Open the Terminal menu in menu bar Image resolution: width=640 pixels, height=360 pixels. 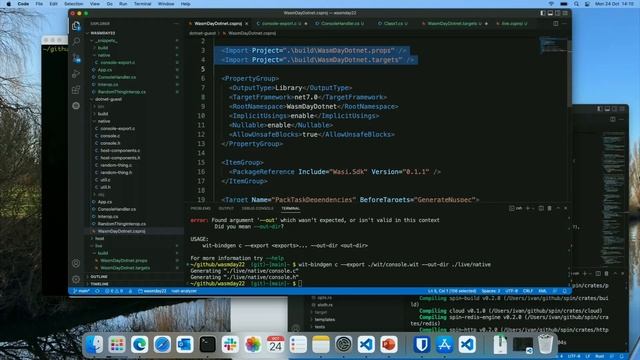142,4
